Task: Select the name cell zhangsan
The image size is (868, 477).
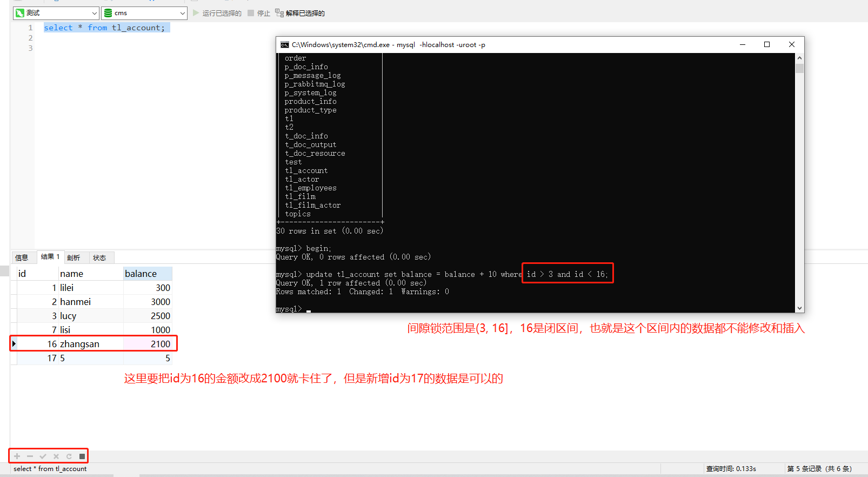Action: (90, 344)
